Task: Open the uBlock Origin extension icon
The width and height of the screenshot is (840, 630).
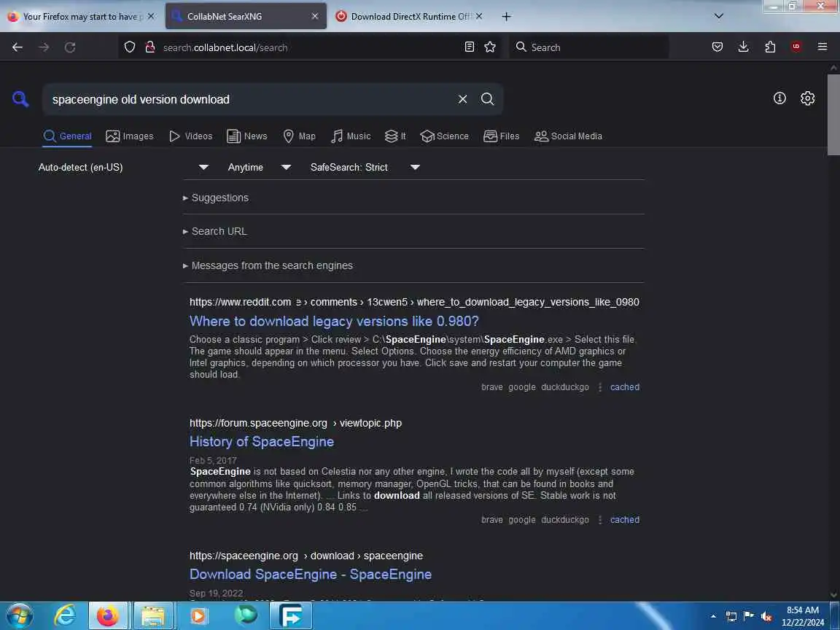Action: click(796, 47)
